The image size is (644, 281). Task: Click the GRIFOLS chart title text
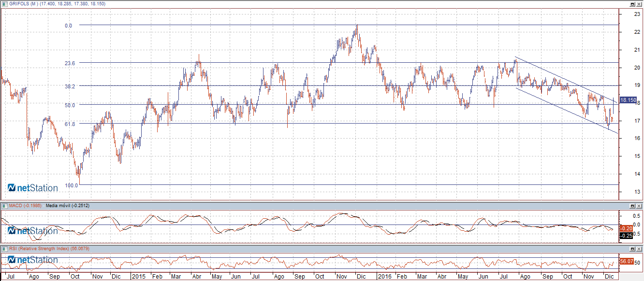[57, 3]
